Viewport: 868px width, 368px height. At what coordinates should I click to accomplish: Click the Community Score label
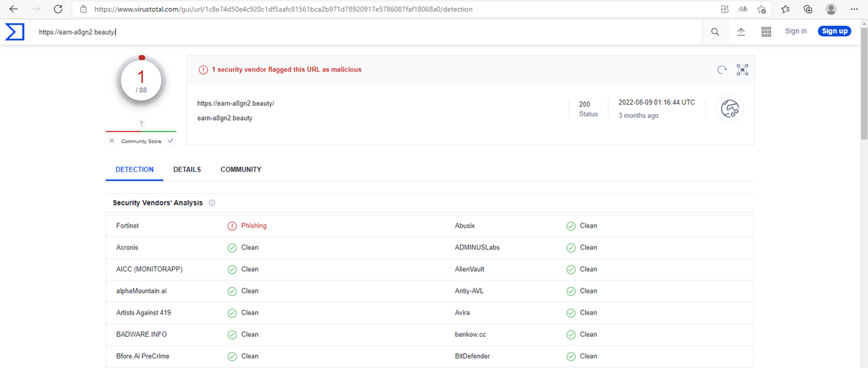click(x=141, y=141)
